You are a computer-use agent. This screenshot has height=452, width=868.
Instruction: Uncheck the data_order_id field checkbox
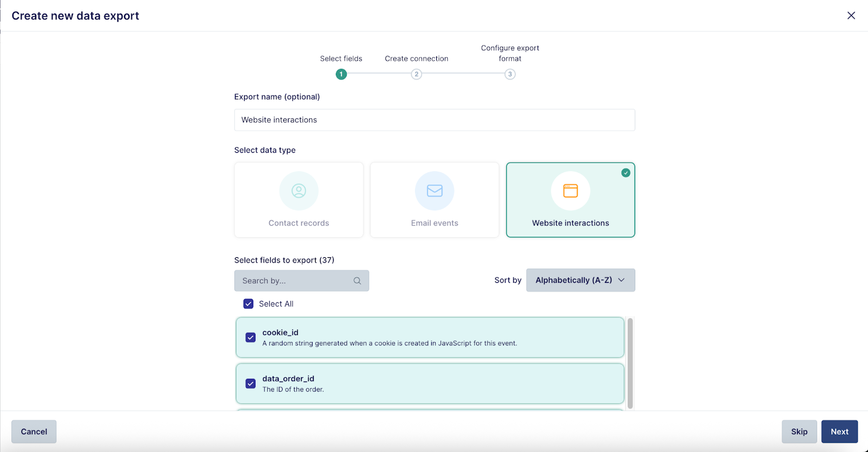tap(251, 384)
